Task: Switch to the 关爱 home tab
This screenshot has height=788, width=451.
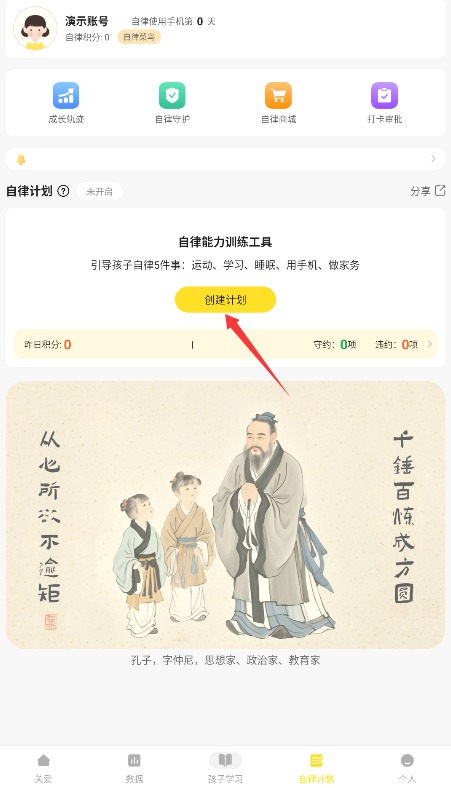Action: (x=44, y=768)
